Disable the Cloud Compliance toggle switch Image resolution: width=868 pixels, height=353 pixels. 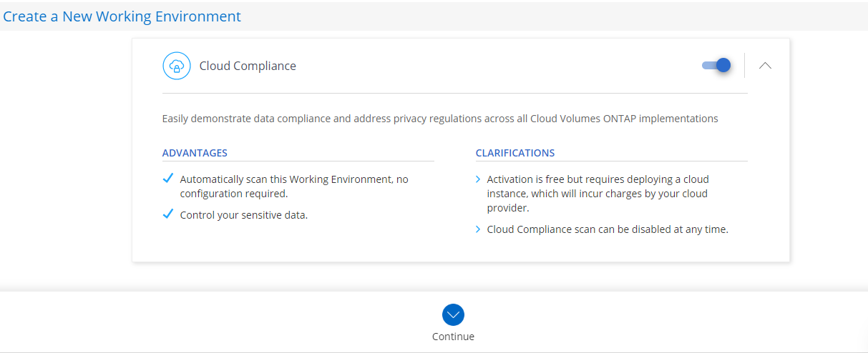(x=716, y=65)
